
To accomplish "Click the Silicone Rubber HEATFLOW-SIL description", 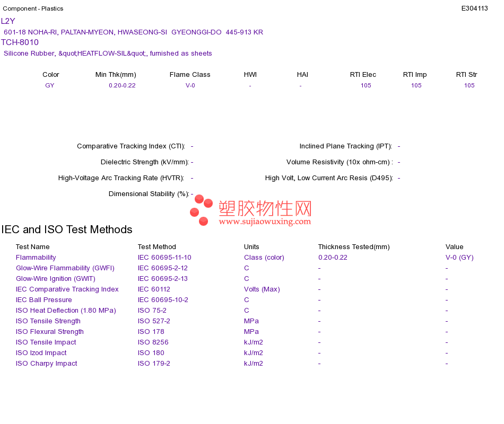I will [108, 54].
